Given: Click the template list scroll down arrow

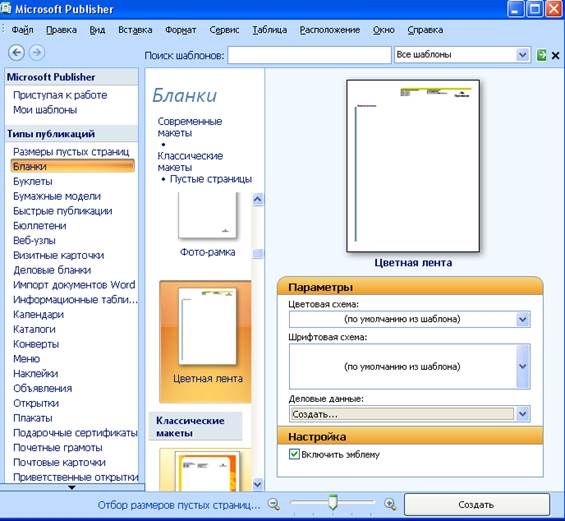Looking at the screenshot, I should click(258, 484).
